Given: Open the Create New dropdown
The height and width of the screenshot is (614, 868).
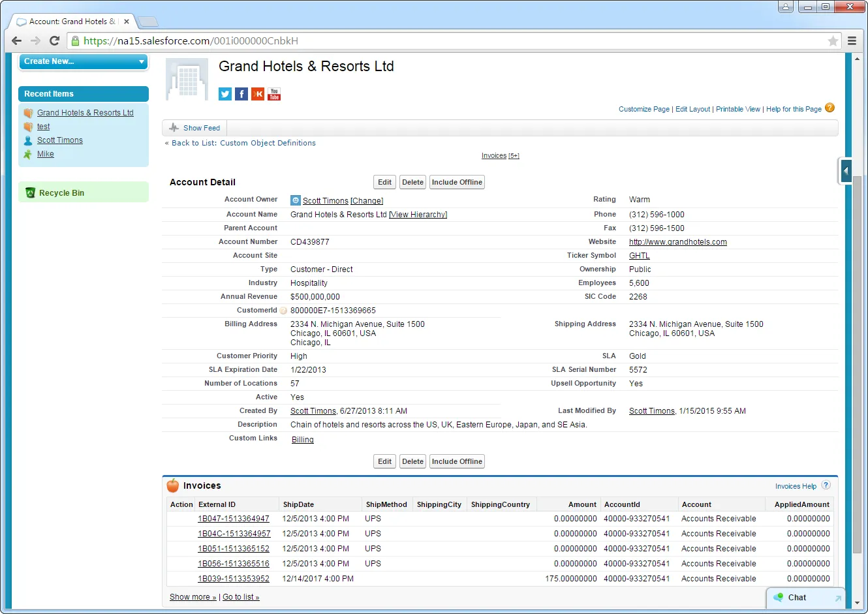Looking at the screenshot, I should (83, 61).
